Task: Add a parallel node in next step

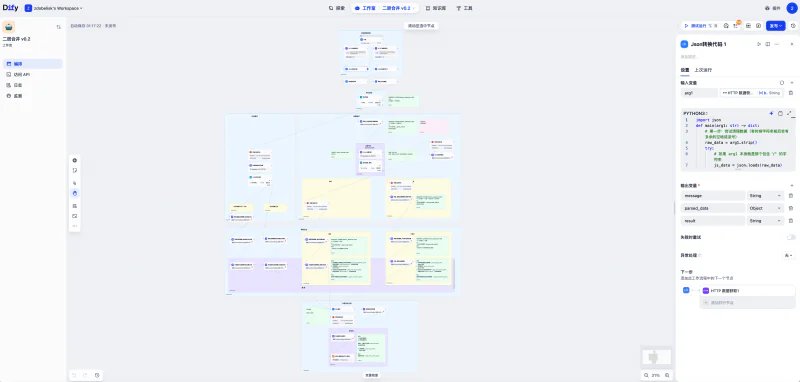Action: point(747,302)
